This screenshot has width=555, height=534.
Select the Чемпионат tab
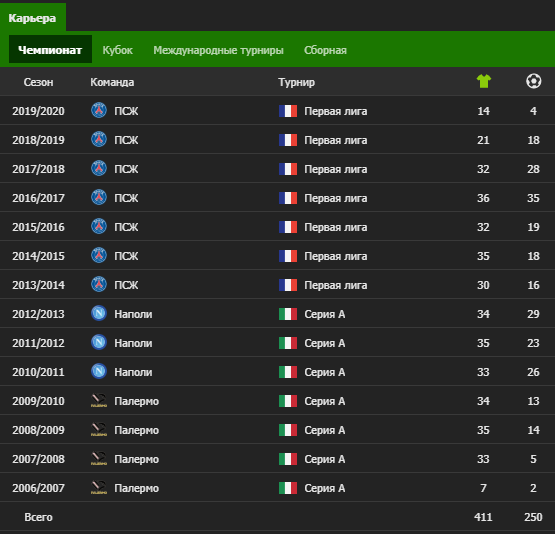point(50,50)
